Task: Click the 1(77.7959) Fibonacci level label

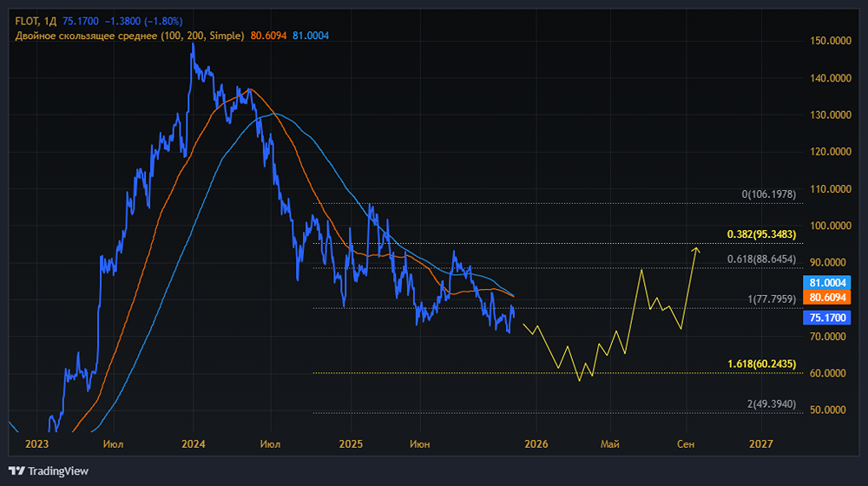Action: (x=772, y=299)
